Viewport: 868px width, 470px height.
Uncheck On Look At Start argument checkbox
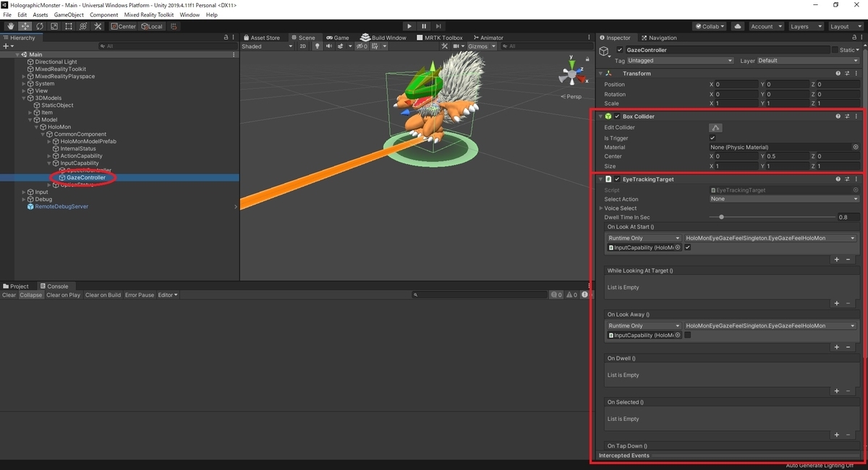coord(688,247)
